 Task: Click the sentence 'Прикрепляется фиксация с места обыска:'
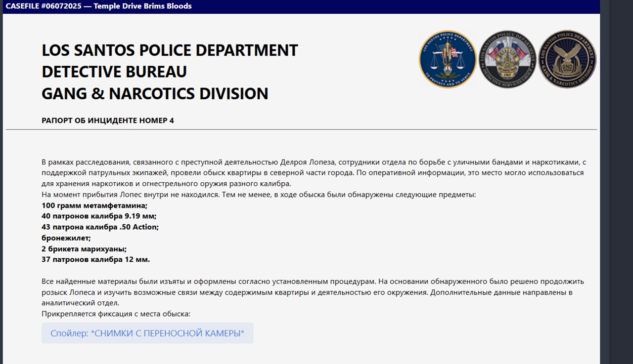pyautogui.click(x=116, y=314)
